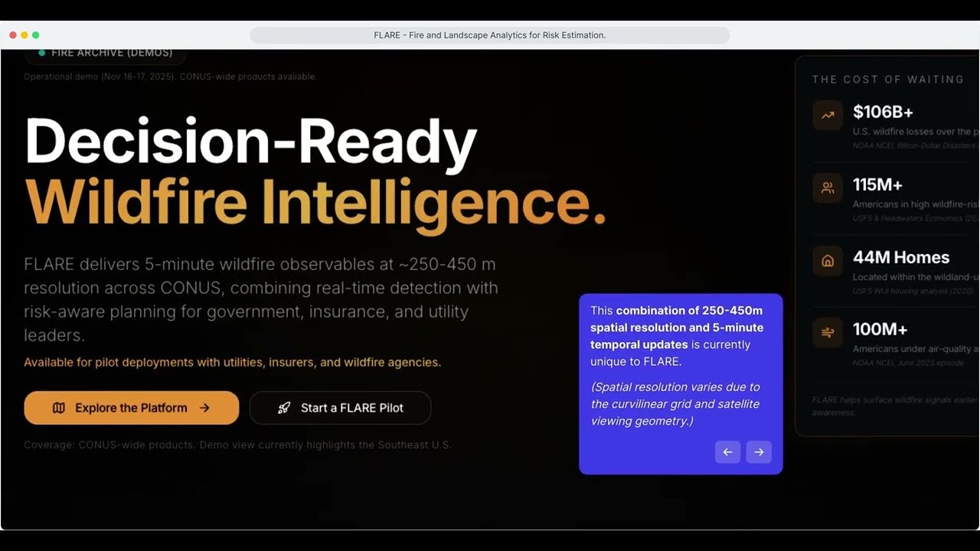Viewport: 980px width, 551px height.
Task: Close the browser window with red button
Action: 13,35
